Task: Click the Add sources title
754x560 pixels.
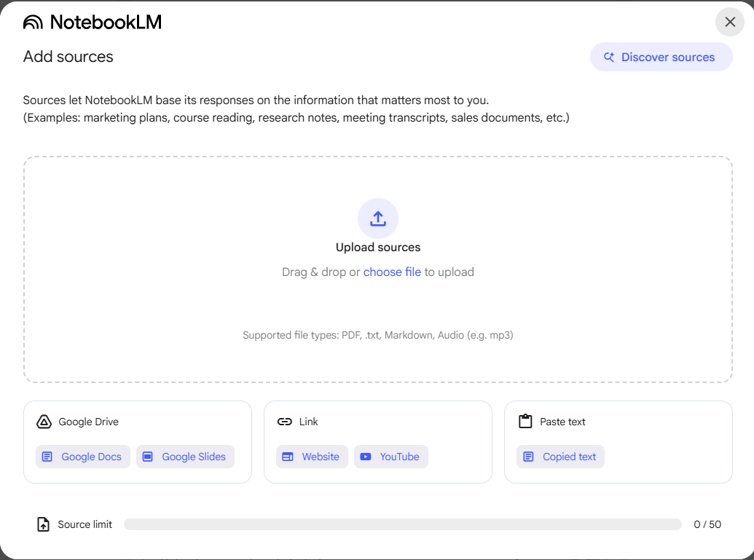Action: point(68,57)
